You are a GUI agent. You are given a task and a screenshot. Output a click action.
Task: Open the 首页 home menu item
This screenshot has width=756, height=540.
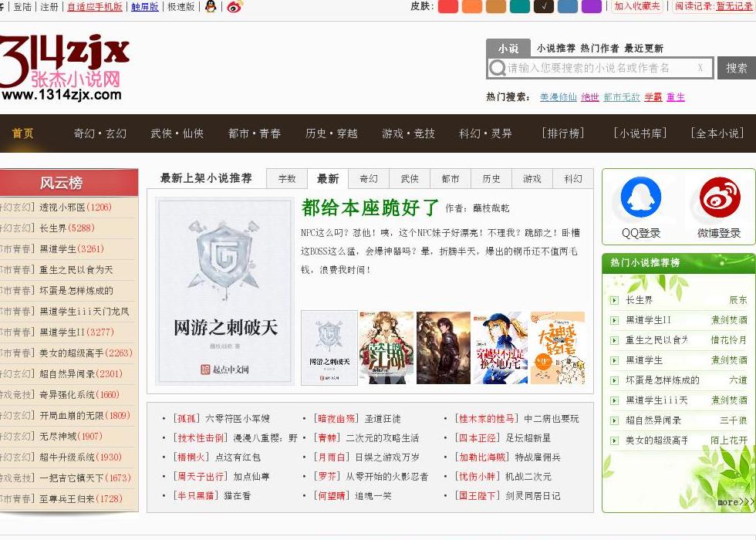[x=22, y=133]
